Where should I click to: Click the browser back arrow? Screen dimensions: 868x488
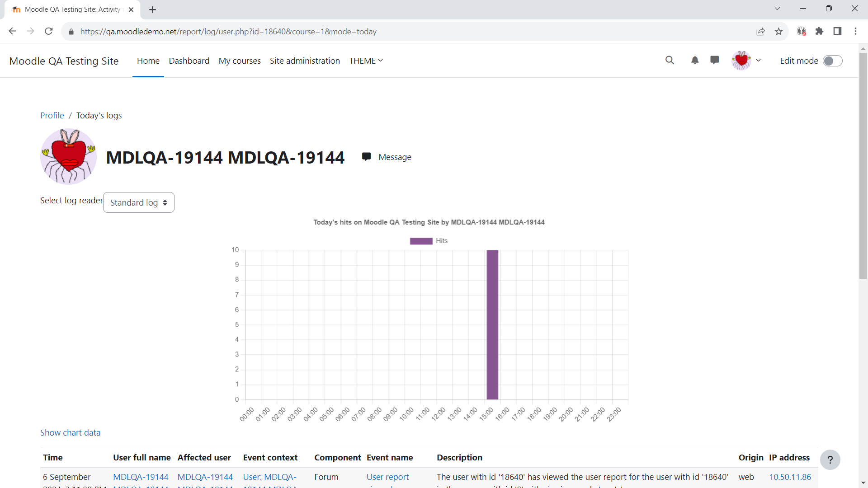(12, 31)
